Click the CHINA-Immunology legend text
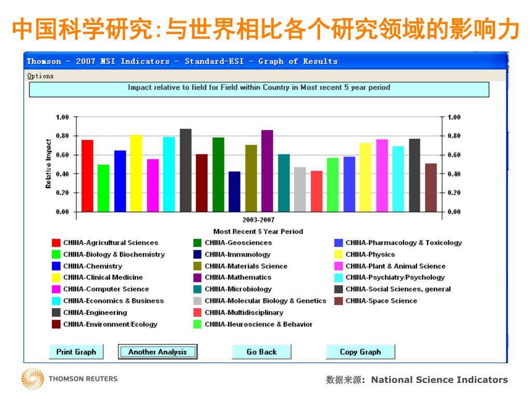This screenshot has width=532, height=399. [x=237, y=255]
